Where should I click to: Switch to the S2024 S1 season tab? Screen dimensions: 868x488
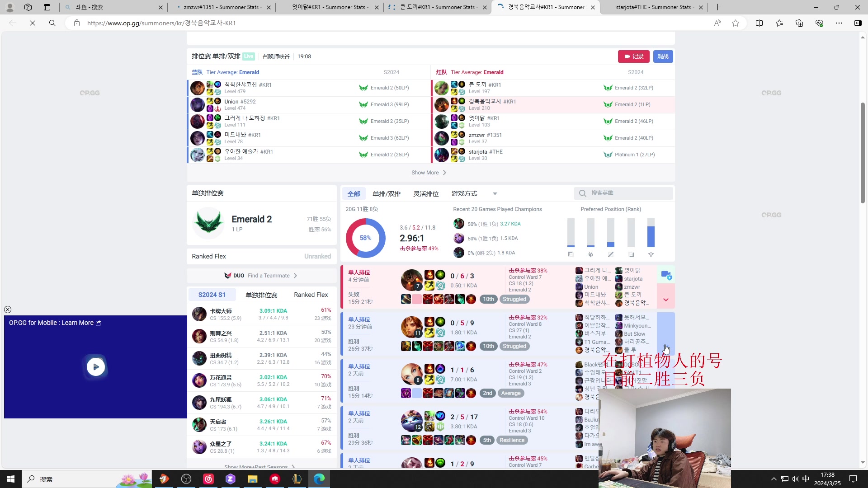tap(212, 295)
